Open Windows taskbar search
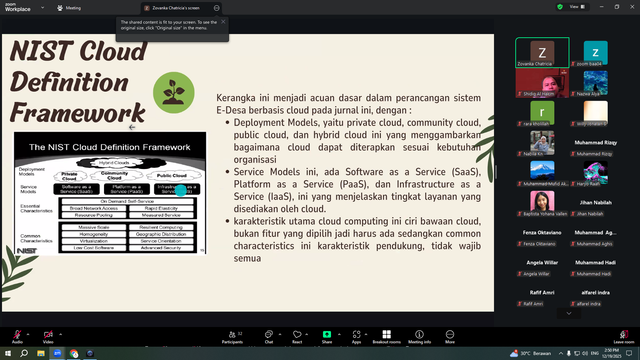Screen dimensions: 640x360 point(24,353)
